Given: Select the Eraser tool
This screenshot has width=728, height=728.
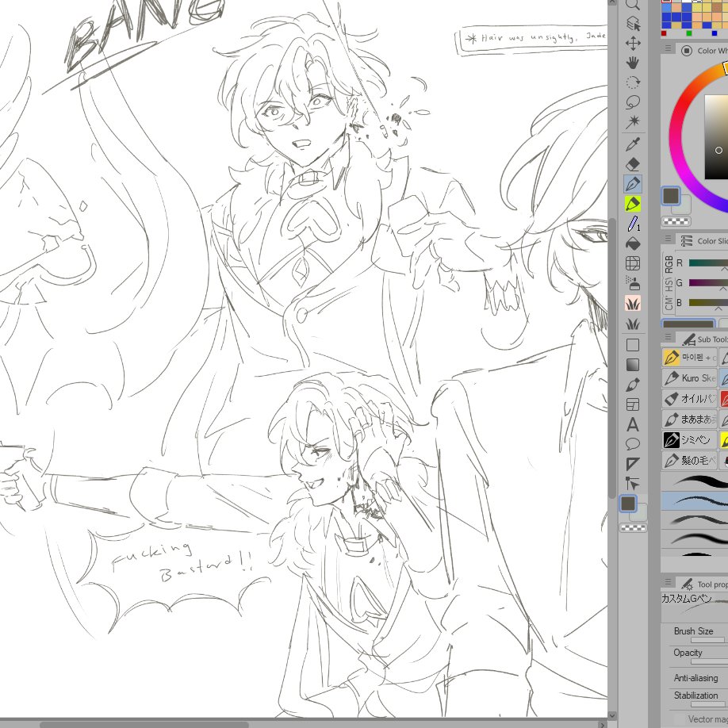Looking at the screenshot, I should click(633, 164).
